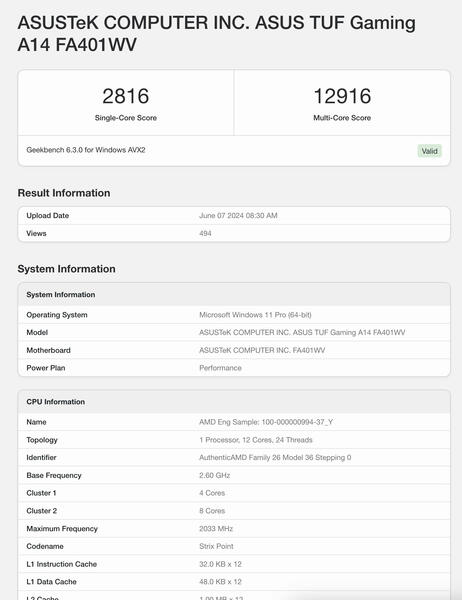Click the Codename Strix Point value
The image size is (462, 600).
pyautogui.click(x=216, y=546)
